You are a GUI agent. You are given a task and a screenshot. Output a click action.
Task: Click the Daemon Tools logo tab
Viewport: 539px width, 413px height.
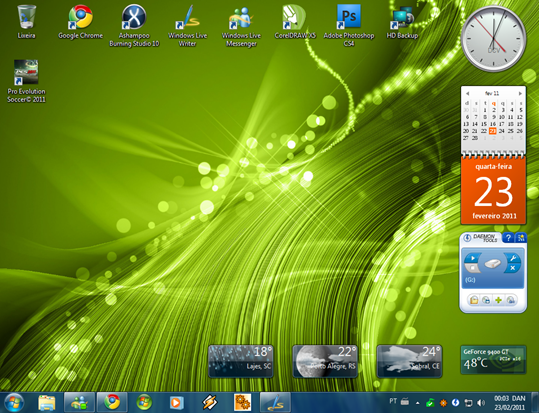[x=481, y=238]
